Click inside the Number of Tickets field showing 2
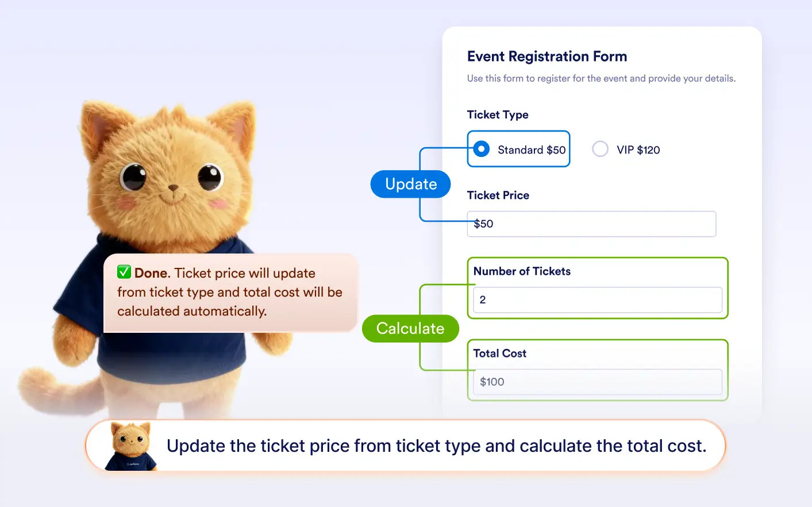812x507 pixels. point(597,299)
